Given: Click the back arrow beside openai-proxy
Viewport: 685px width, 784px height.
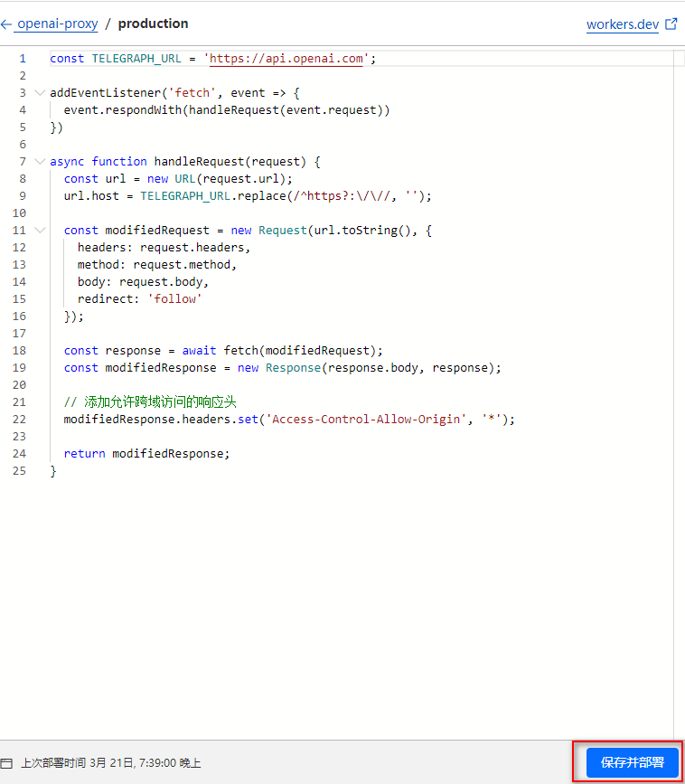Looking at the screenshot, I should point(6,24).
